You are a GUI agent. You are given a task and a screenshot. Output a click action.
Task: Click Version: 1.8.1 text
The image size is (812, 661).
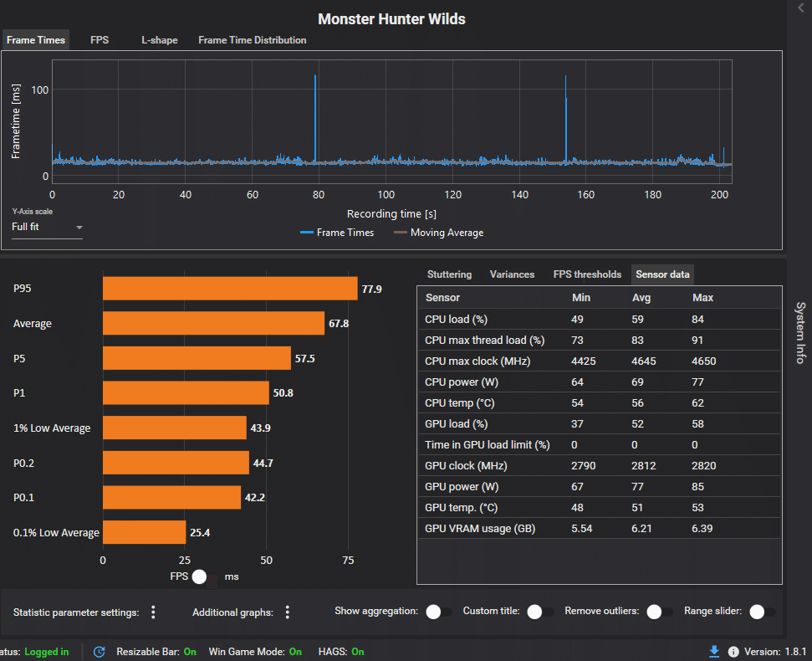tap(775, 652)
